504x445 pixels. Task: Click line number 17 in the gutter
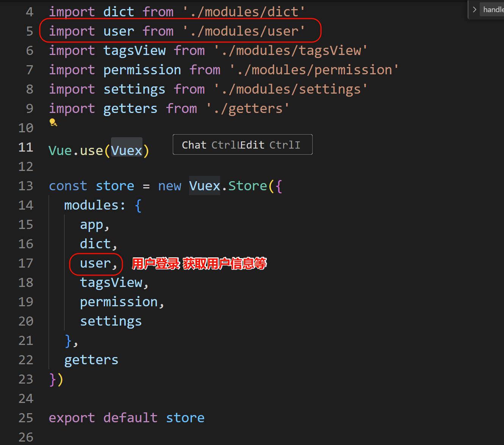pos(26,263)
